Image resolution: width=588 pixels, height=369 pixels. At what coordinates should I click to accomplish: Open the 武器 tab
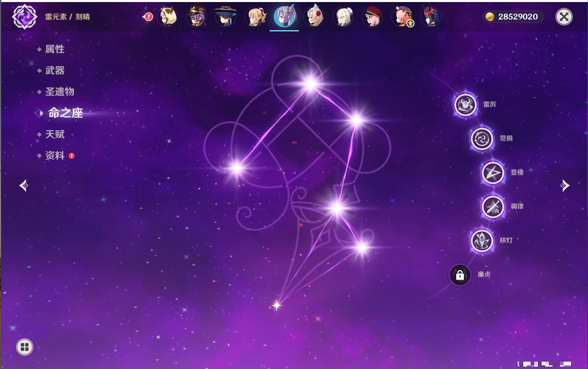pyautogui.click(x=55, y=71)
